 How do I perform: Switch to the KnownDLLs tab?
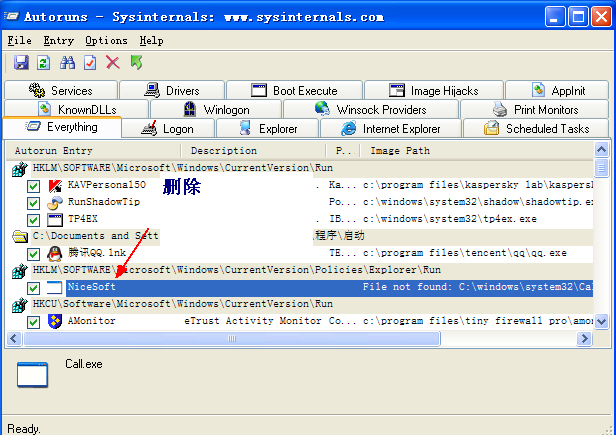pos(77,109)
